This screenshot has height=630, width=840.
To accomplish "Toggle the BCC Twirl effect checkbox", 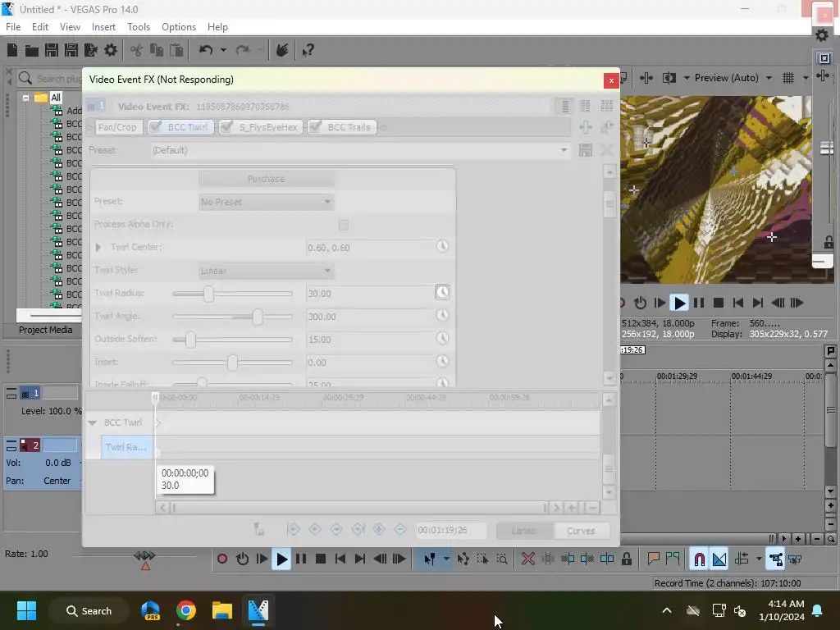I will 156,127.
